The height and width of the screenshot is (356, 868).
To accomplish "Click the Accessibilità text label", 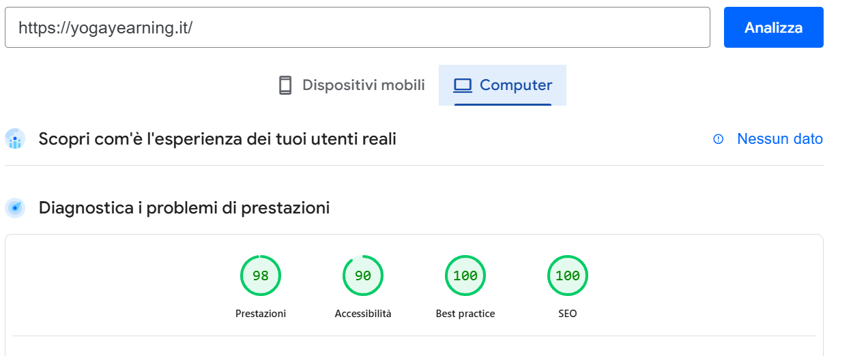I will [x=363, y=314].
